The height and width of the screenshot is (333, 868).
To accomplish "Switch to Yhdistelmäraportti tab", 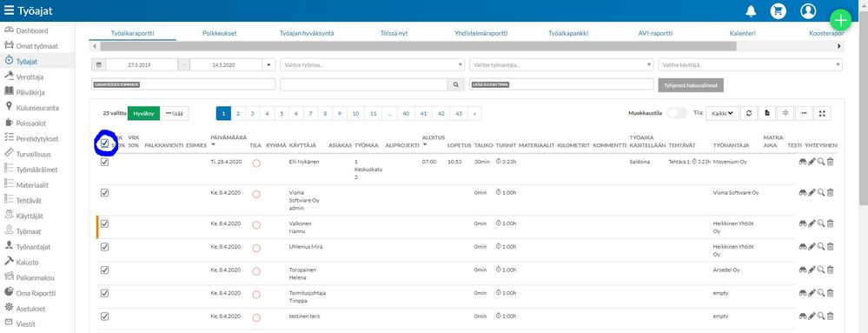I will pyautogui.click(x=480, y=33).
